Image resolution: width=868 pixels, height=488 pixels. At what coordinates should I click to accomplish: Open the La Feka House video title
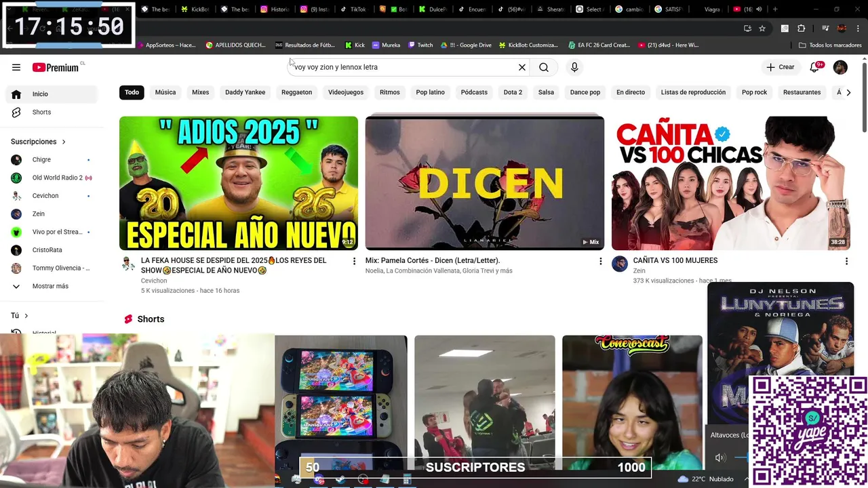tap(234, 265)
